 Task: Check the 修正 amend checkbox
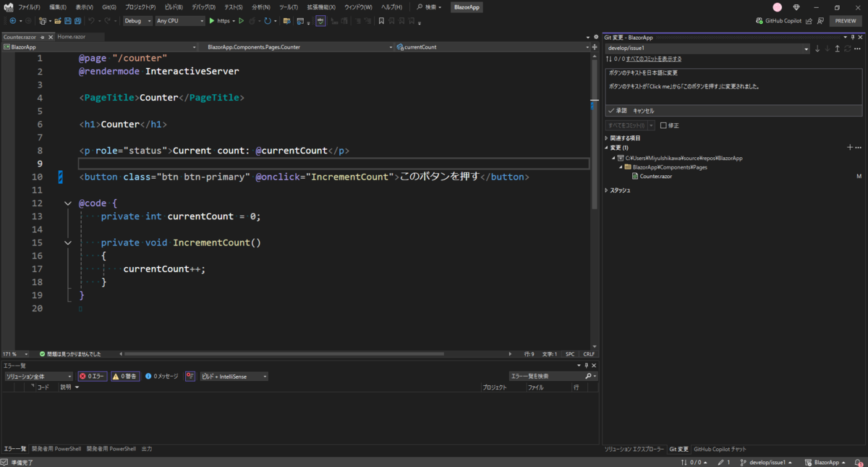pyautogui.click(x=663, y=125)
